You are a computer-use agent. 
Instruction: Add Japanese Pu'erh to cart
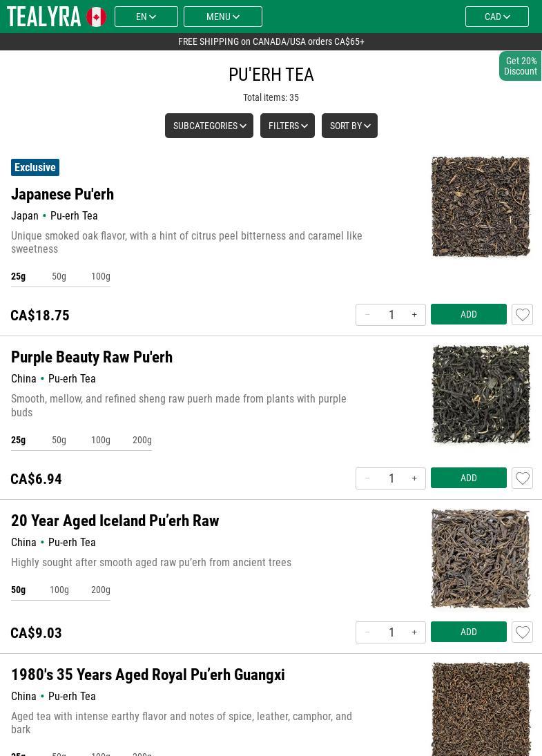point(468,315)
